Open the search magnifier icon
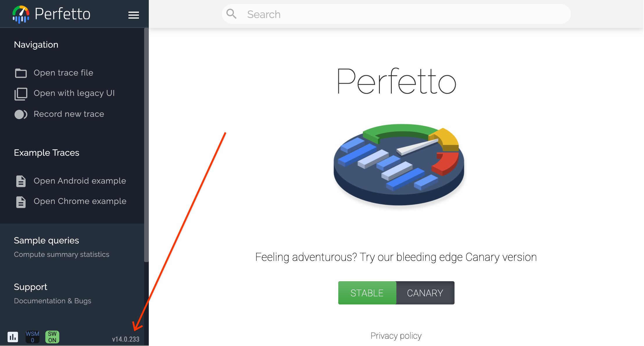The image size is (644, 346). click(x=232, y=14)
